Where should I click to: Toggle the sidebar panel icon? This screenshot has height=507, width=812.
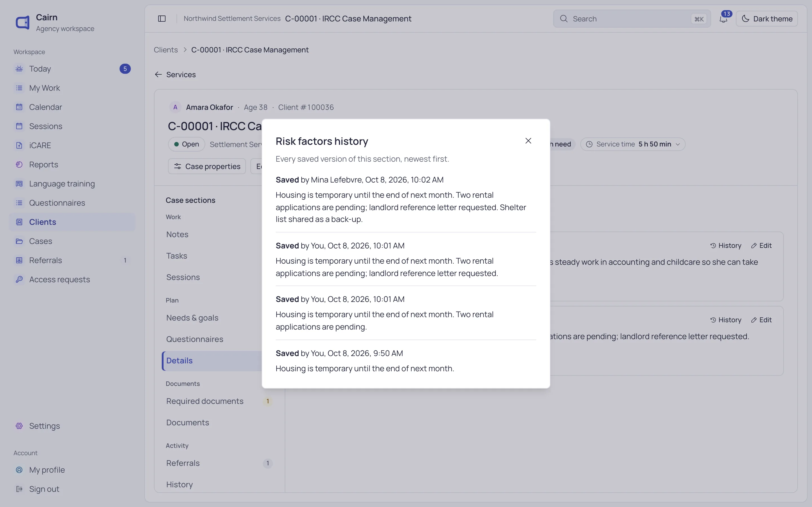pyautogui.click(x=162, y=19)
